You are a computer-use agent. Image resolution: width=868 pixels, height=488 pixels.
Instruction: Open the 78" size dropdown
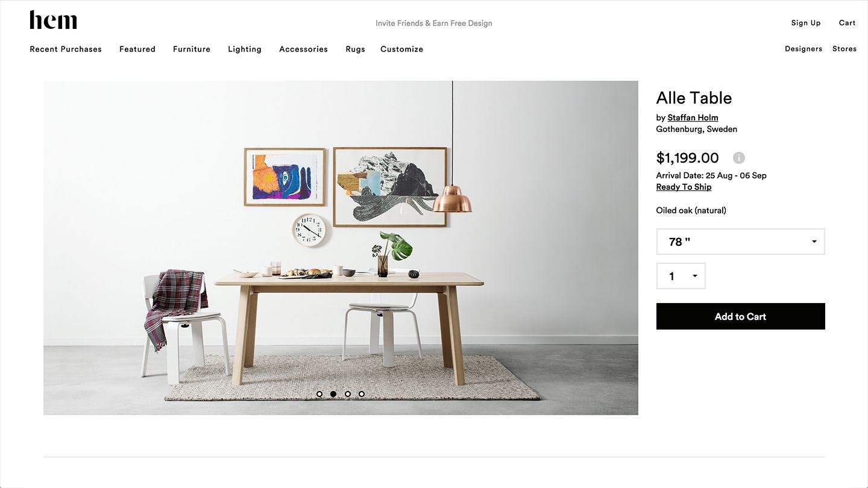coord(740,242)
